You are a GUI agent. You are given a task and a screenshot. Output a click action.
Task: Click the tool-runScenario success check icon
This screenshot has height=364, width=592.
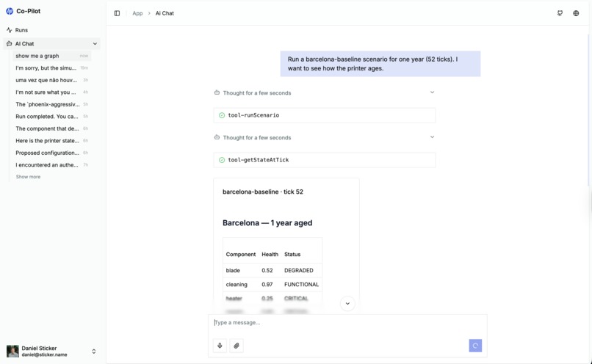(222, 115)
